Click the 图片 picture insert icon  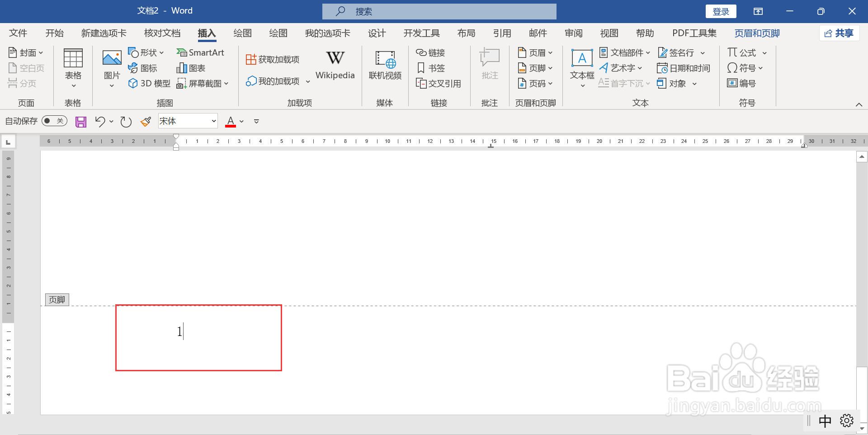click(x=112, y=68)
